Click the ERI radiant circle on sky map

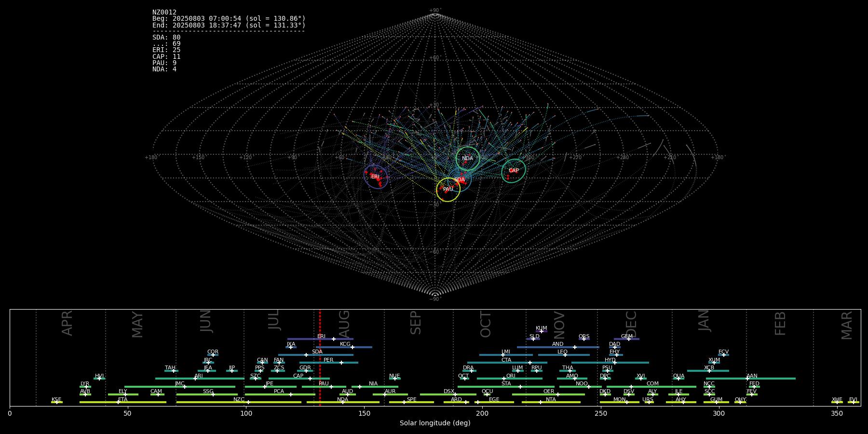point(376,176)
